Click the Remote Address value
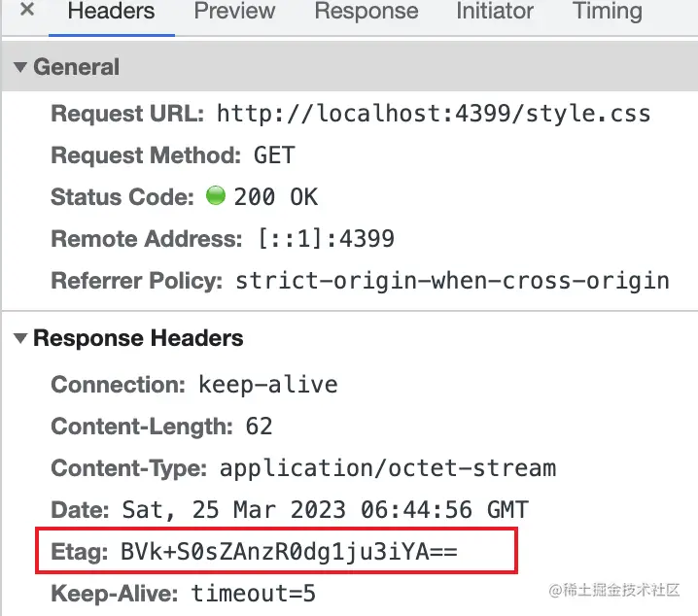698x616 pixels. [326, 239]
